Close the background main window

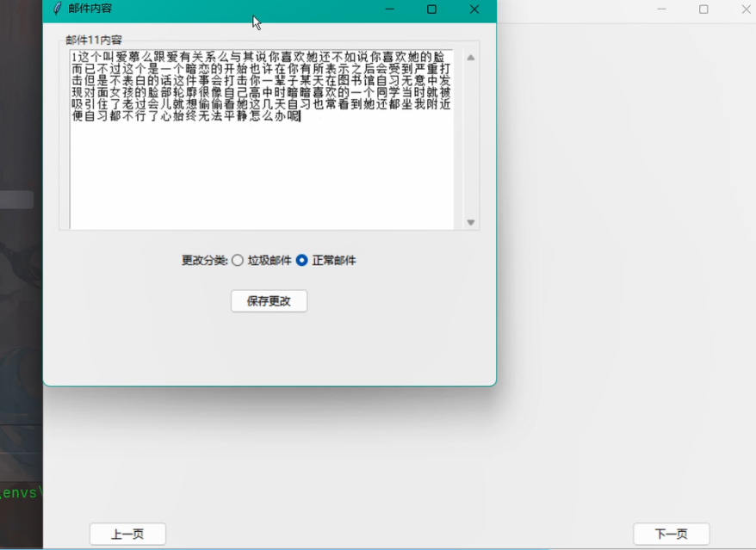pyautogui.click(x=746, y=9)
